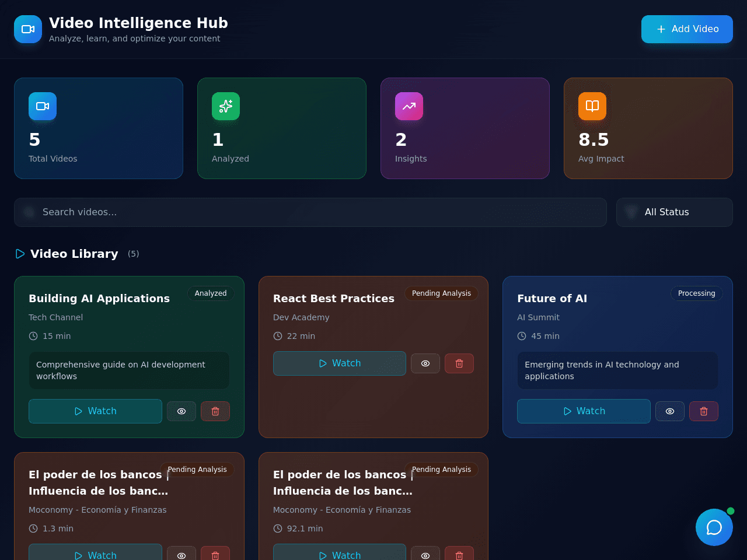Open the All Status filter dropdown
Image resolution: width=747 pixels, height=560 pixels.
pyautogui.click(x=675, y=212)
